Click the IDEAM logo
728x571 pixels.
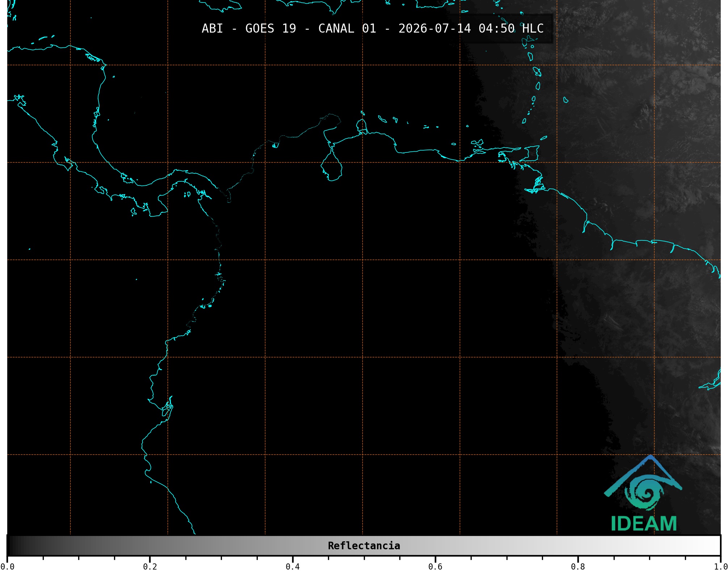point(643,493)
